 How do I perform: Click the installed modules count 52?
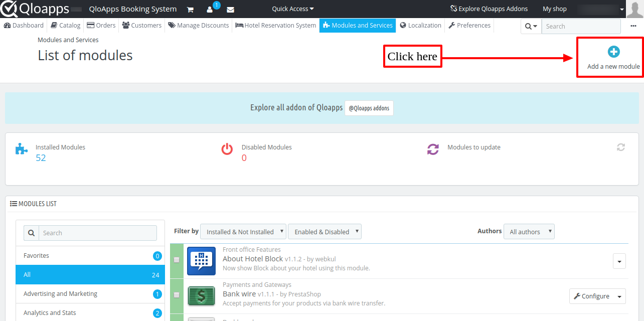[x=41, y=158]
